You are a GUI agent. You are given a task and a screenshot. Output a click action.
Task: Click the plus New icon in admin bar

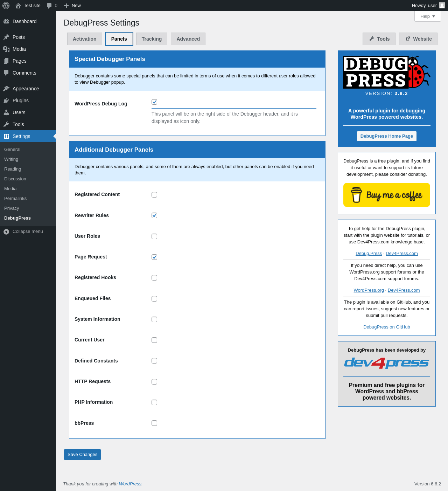(x=66, y=6)
